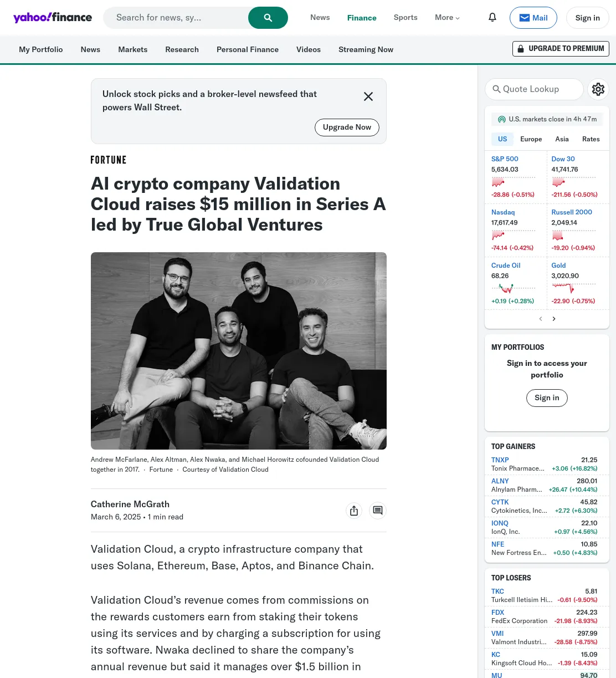The height and width of the screenshot is (678, 616).
Task: Select the Rates markets tab
Action: [591, 139]
